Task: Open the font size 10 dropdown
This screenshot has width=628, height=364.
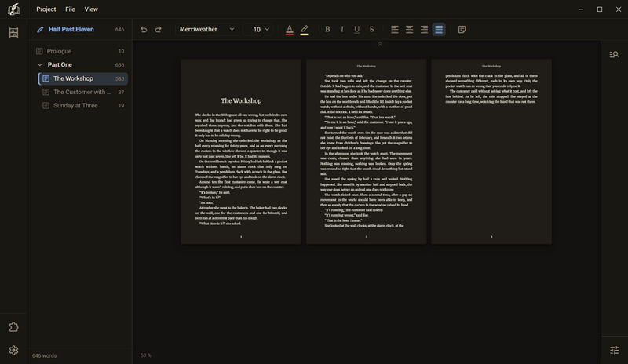Action: coord(258,30)
